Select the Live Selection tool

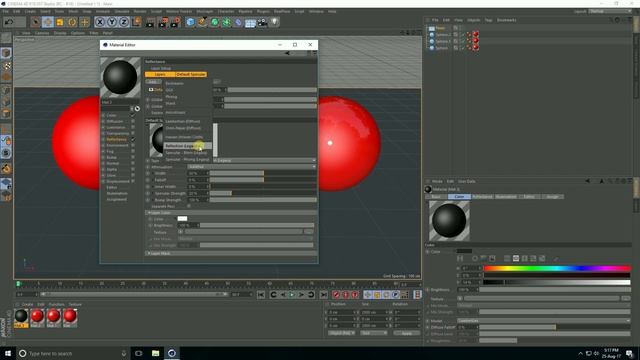click(x=35, y=22)
